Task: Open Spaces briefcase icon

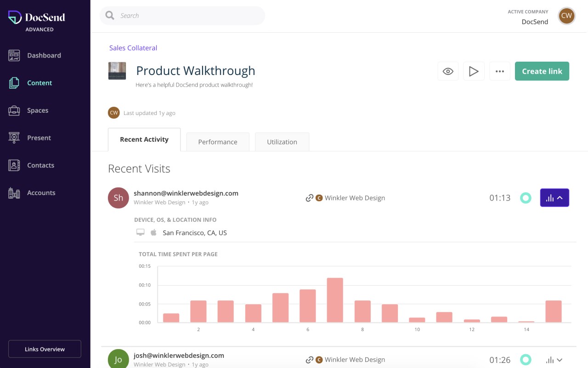Action: tap(14, 111)
